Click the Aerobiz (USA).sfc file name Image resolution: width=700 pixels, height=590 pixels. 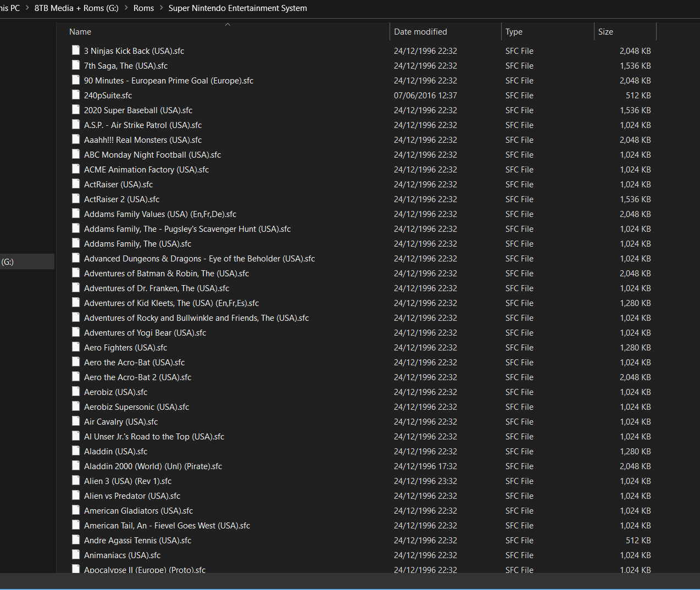[x=116, y=392]
